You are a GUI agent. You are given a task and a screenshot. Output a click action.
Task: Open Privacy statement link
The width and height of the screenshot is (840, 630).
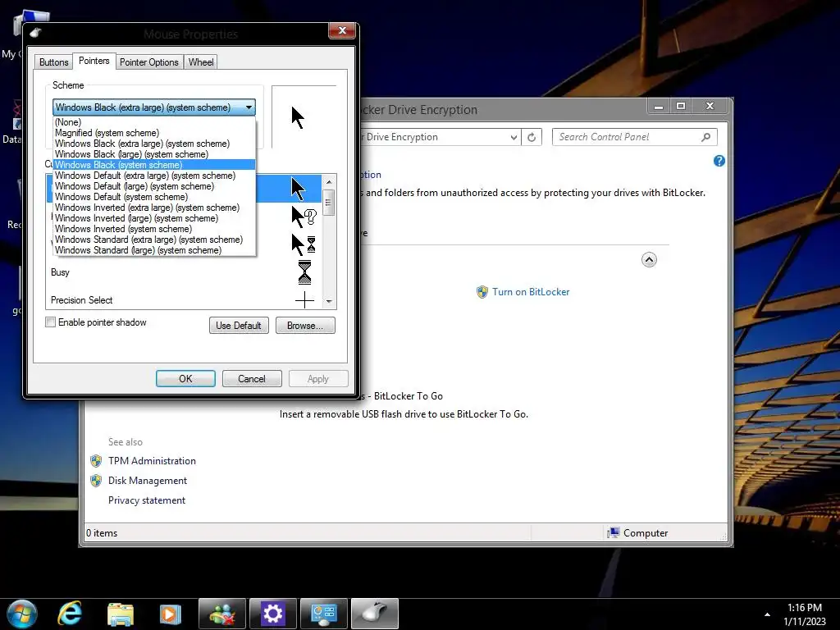click(x=147, y=500)
